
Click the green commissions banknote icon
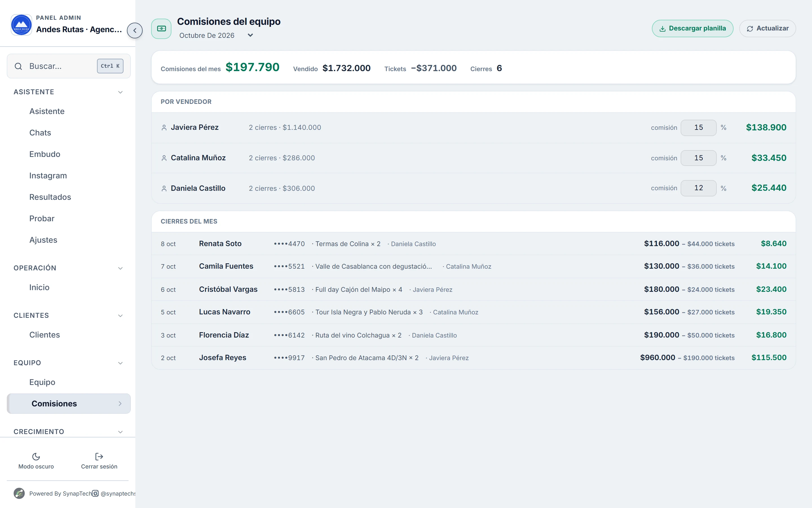pos(161,29)
